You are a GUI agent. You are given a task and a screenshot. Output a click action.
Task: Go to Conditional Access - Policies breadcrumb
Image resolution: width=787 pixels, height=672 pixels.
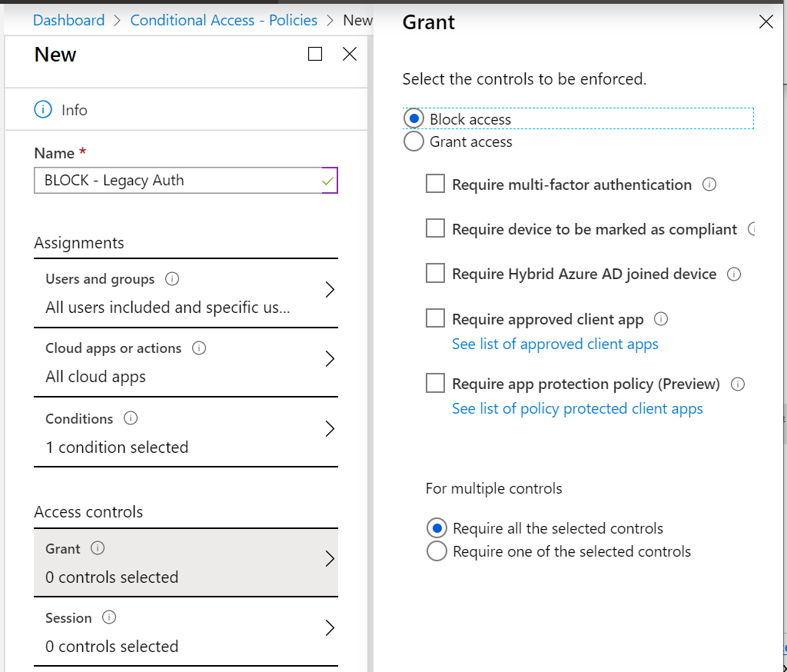coord(224,20)
